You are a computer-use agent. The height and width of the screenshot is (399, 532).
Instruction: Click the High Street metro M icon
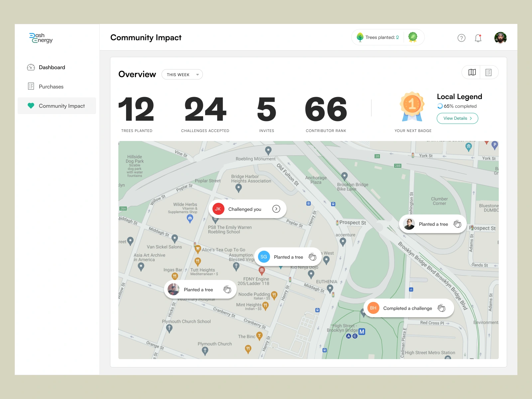point(362,332)
